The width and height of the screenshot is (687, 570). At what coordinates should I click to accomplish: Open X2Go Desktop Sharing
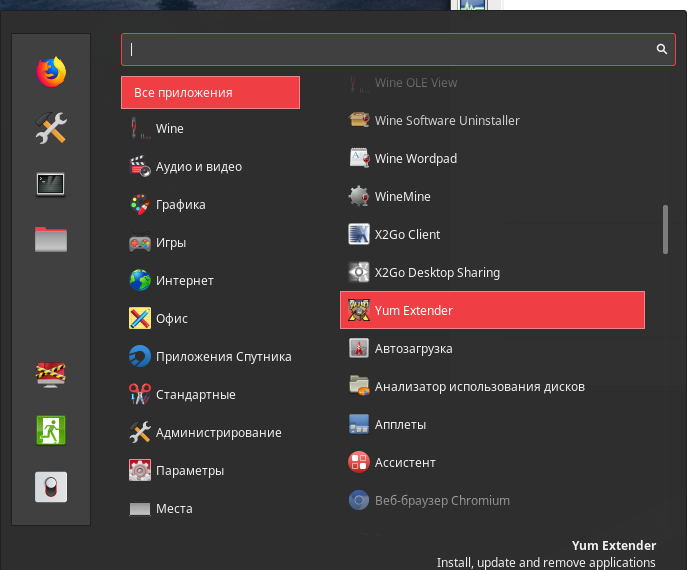point(492,272)
